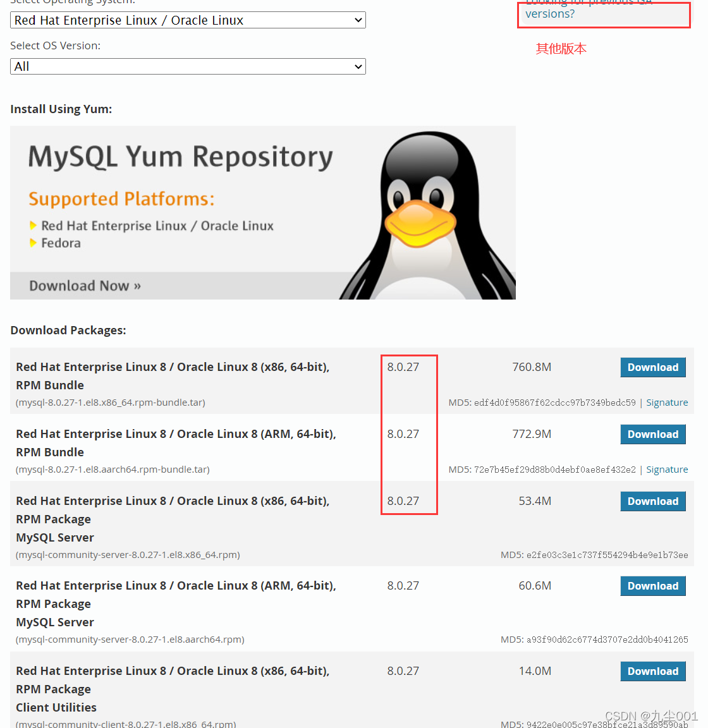Viewport: 708px width, 728px height.
Task: Download ARM 64-bit RPM Bundle 772.9M
Action: 653,434
